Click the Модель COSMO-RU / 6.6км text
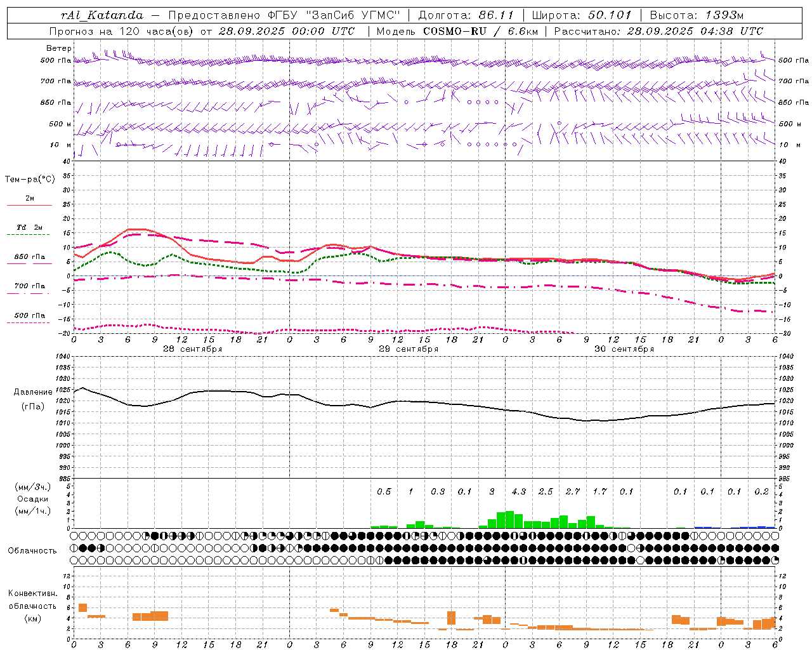 click(x=457, y=31)
